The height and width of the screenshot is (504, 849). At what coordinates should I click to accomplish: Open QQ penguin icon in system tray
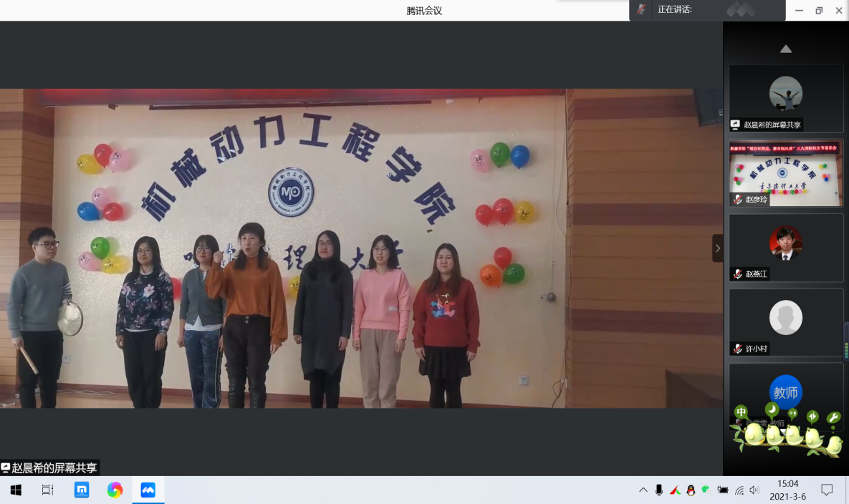pyautogui.click(x=690, y=490)
